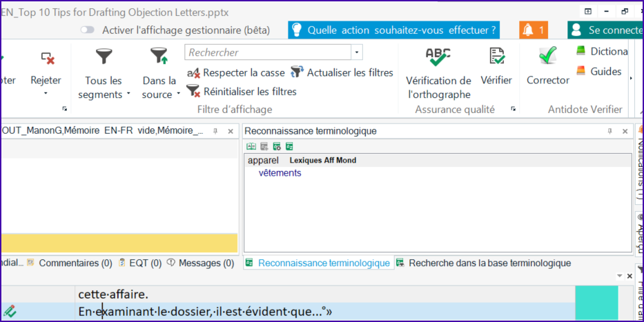Open 'Quelle action souhaitez-vous effectuer ?' search
This screenshot has width=644, height=322.
pyautogui.click(x=393, y=30)
